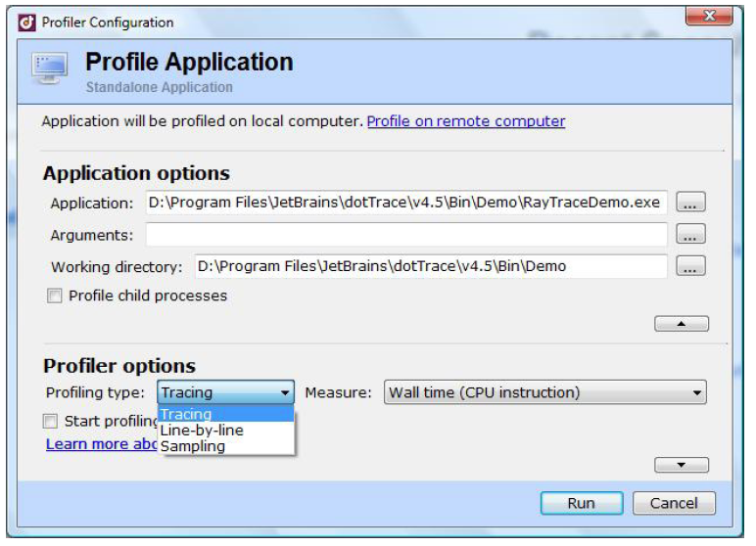Collapse the Application options section
Viewport: 756px width, 546px height.
point(681,324)
